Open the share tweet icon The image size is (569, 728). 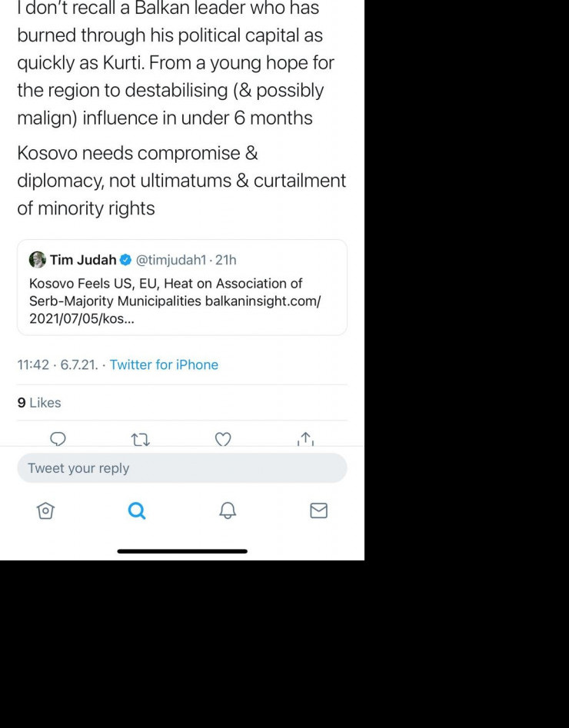305,439
